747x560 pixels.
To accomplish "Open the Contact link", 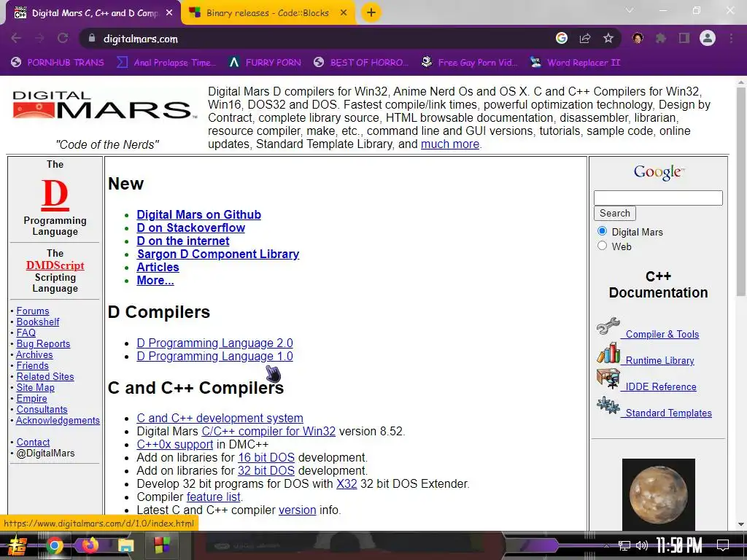I will pyautogui.click(x=33, y=443).
